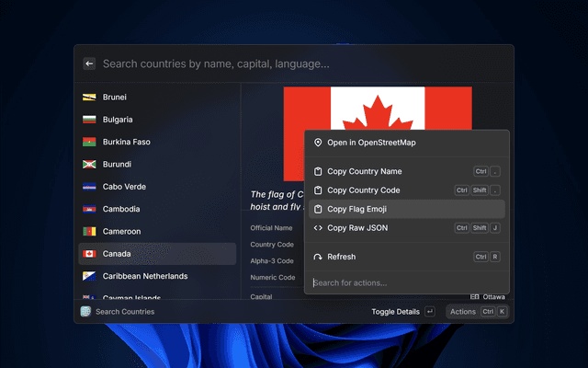Image resolution: width=588 pixels, height=368 pixels.
Task: Click the Cambodia flag icon
Action: pos(89,209)
